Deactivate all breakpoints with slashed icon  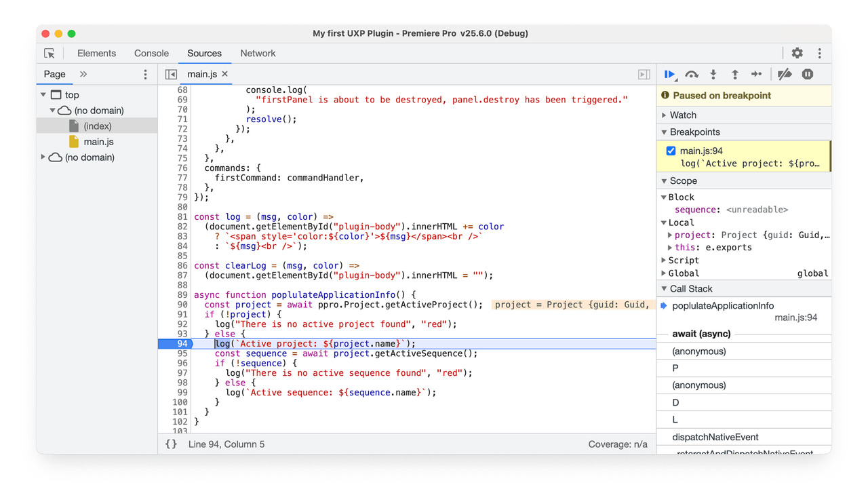[785, 74]
